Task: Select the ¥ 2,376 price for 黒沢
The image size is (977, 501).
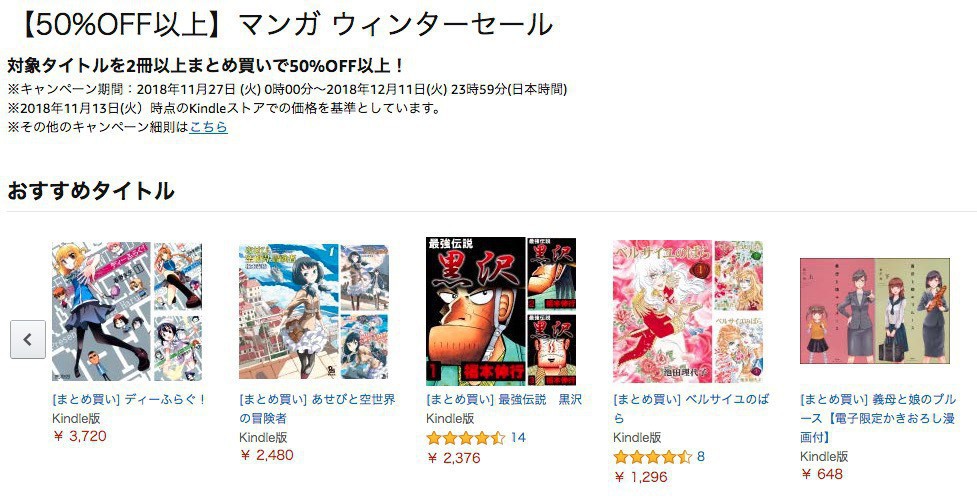Action: tap(454, 459)
